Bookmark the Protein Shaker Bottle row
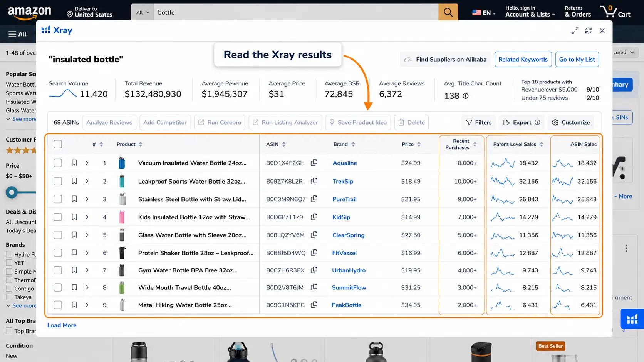Image resolution: width=644 pixels, height=362 pixels. (74, 253)
